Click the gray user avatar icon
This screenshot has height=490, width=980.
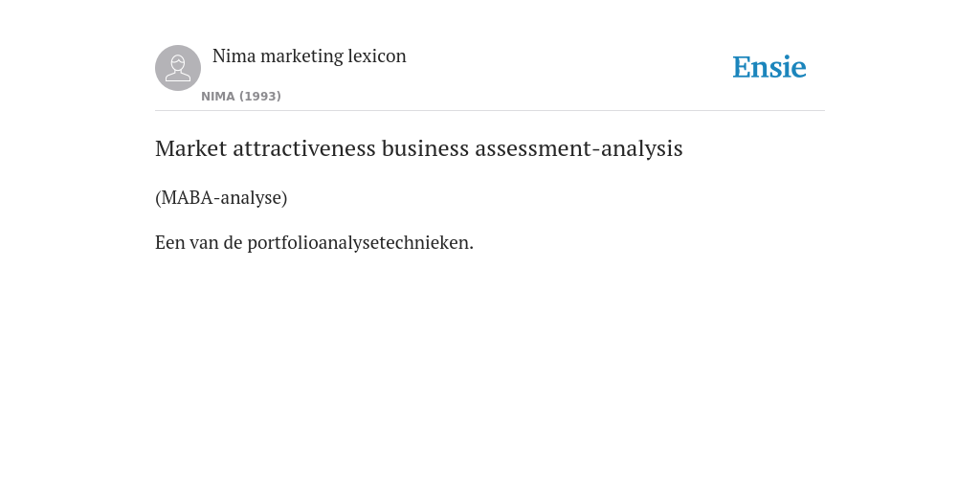point(178,68)
